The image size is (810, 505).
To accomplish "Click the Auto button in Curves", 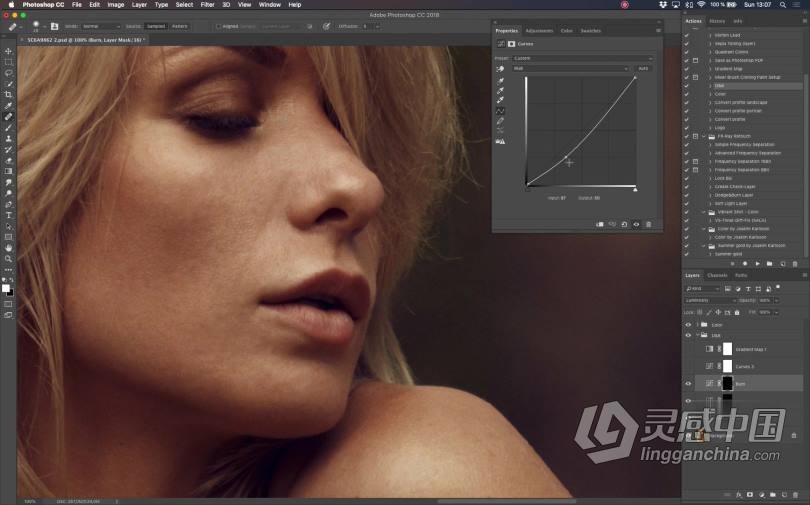I will 643,69.
